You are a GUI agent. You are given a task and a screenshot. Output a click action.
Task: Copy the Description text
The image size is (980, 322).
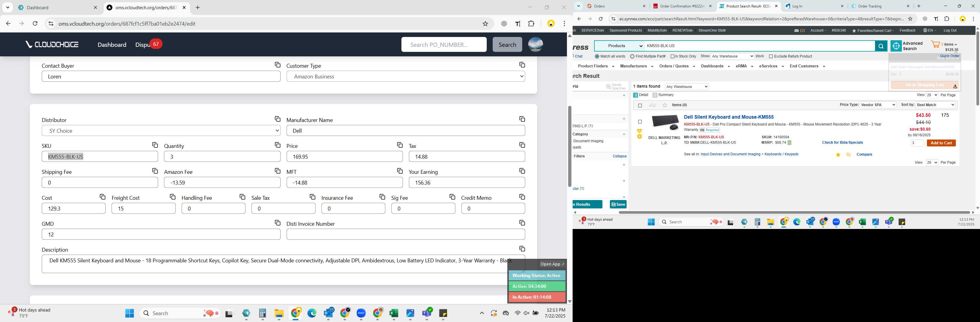tap(522, 249)
